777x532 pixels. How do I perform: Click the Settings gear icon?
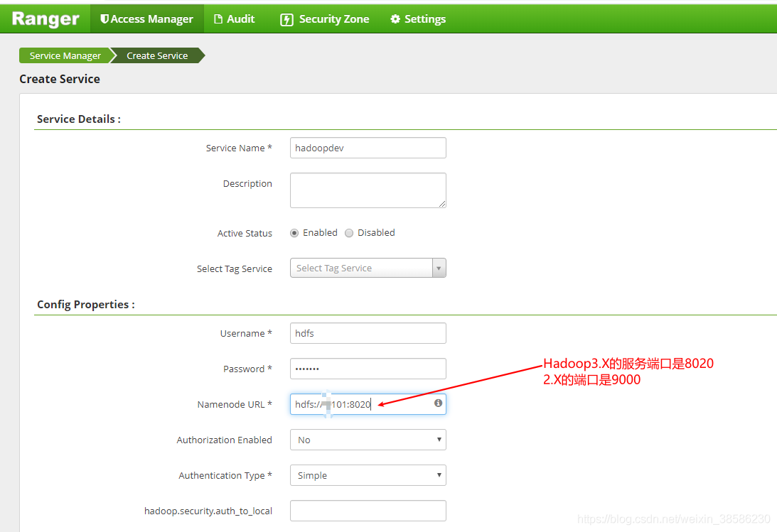click(x=395, y=18)
